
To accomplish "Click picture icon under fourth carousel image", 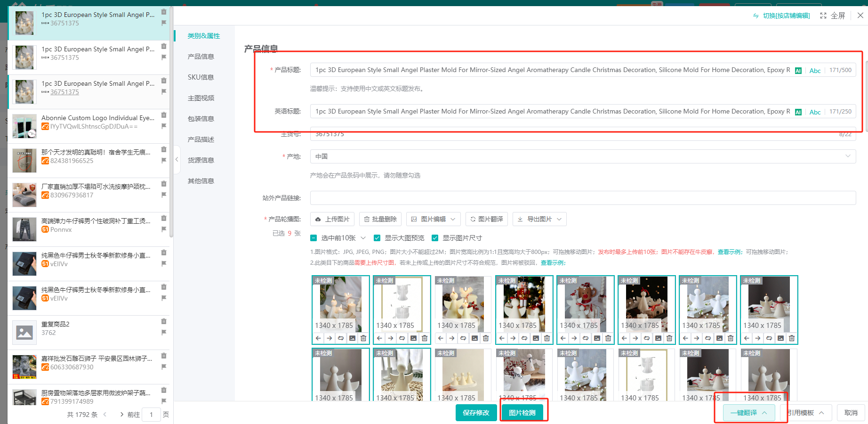I will 536,338.
